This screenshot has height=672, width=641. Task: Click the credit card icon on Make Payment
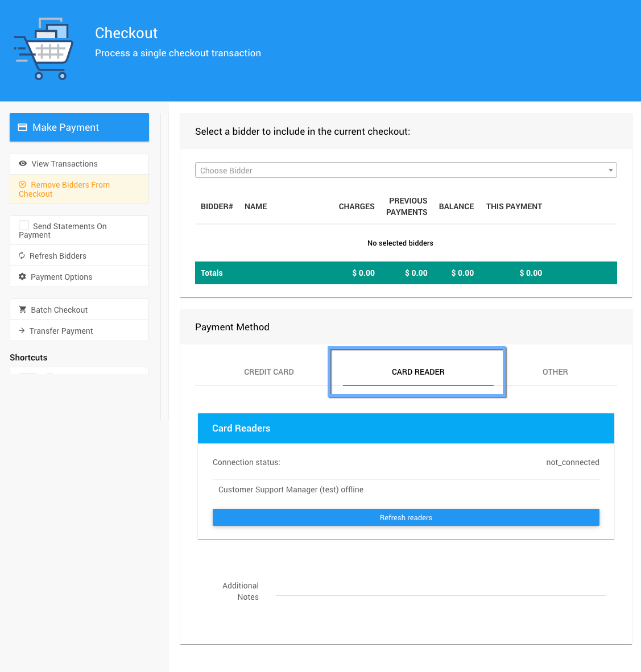click(23, 127)
